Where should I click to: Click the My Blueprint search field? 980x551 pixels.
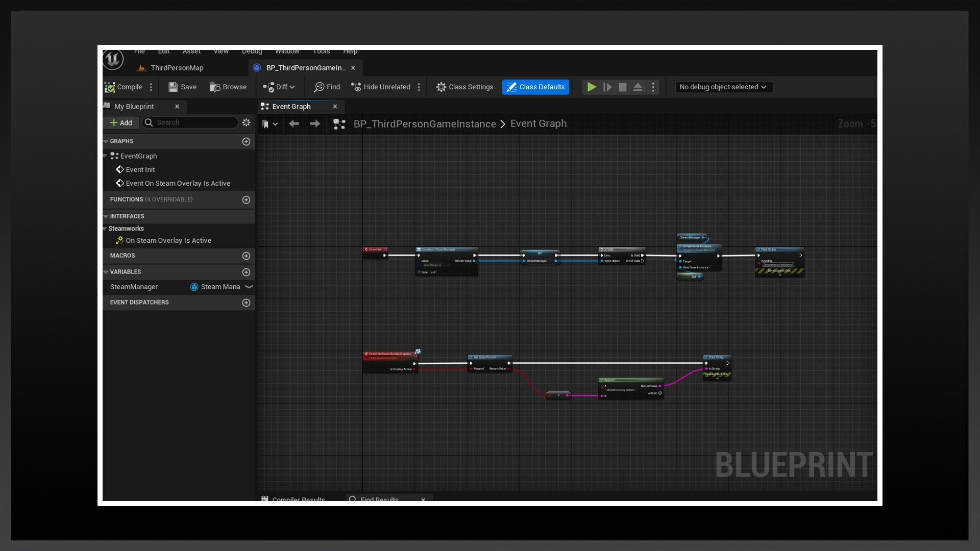click(190, 122)
